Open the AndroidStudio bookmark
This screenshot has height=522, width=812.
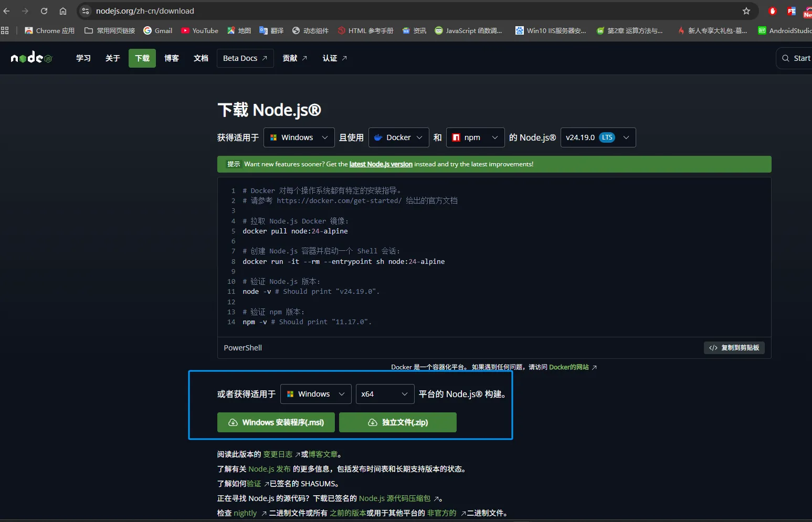[785, 31]
